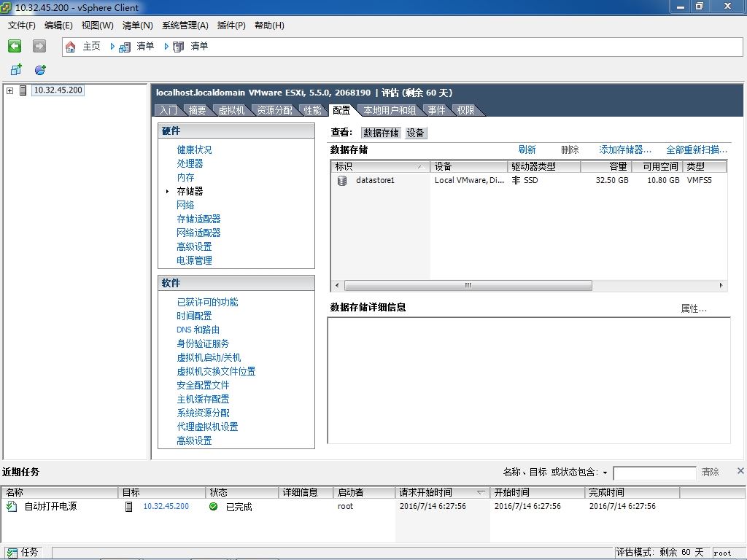This screenshot has height=560, width=747.
Task: Click the sort arrow on Identification column
Action: [x=420, y=167]
